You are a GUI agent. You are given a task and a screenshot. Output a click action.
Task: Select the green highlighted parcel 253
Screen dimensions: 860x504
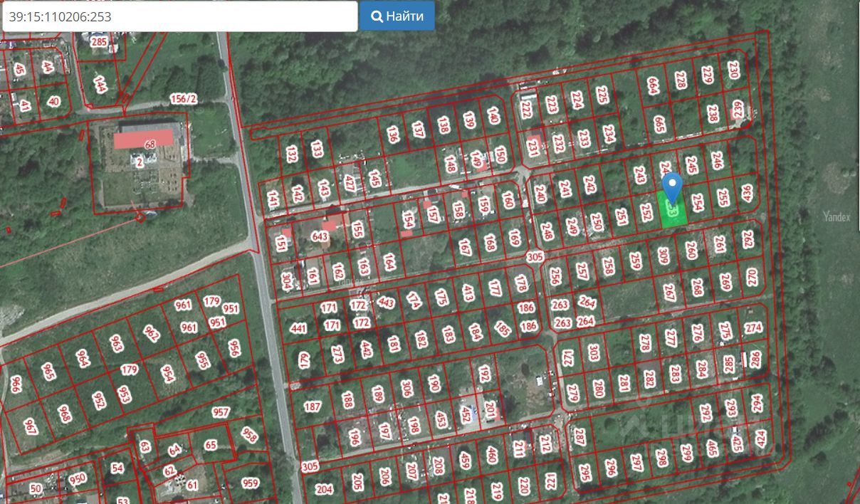pyautogui.click(x=673, y=212)
